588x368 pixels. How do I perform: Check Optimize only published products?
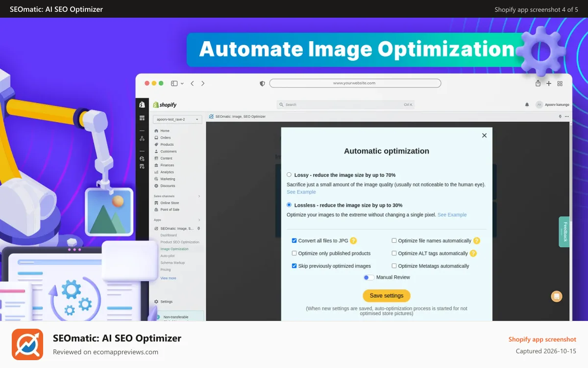tap(294, 253)
